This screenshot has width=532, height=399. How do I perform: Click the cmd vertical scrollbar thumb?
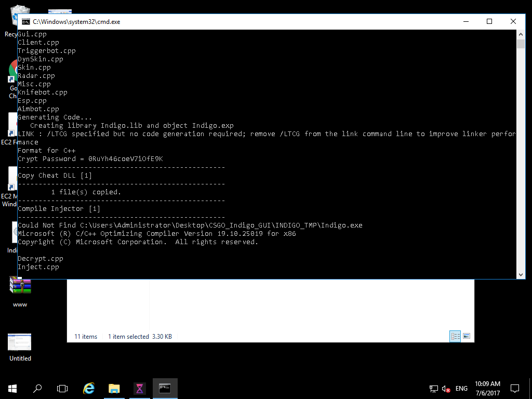point(521,44)
